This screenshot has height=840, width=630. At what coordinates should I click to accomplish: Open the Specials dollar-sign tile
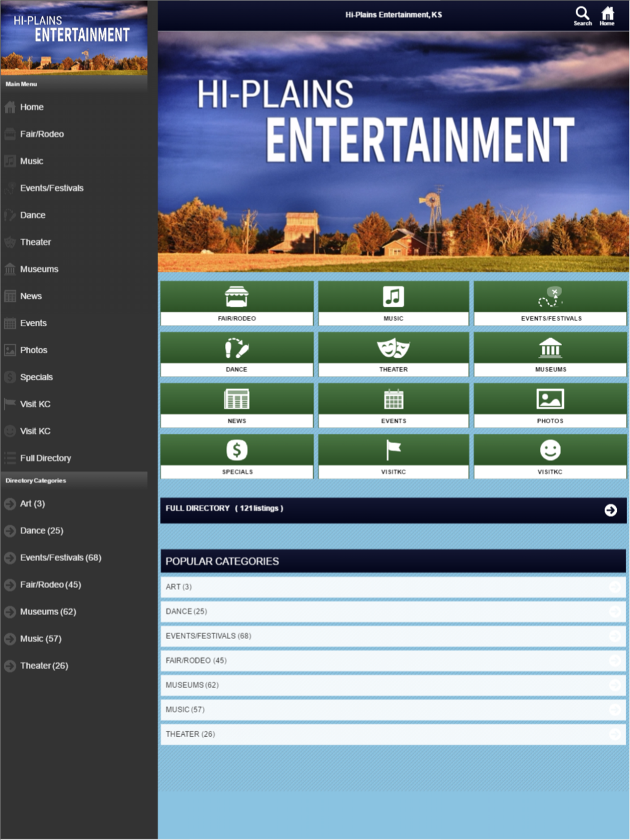tap(237, 457)
